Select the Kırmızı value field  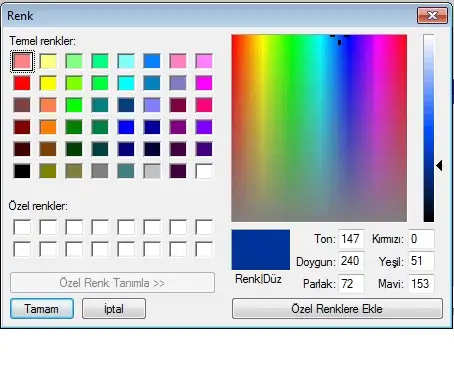coord(421,239)
